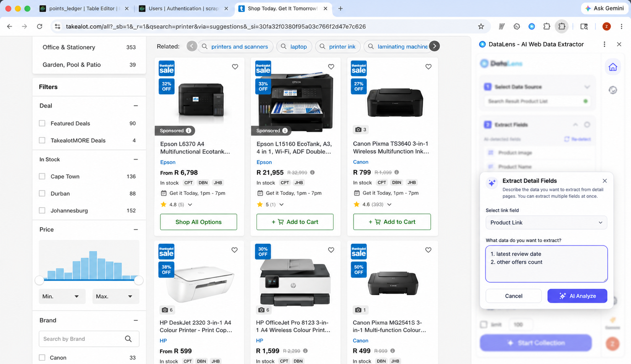Add Epson L15160 EcoTank to wishlist heart
Screen dimensions: 631x364
[x=331, y=67]
